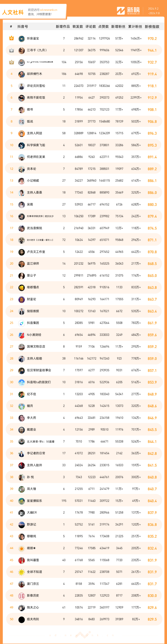Click account name 科学探索飞船
167x644 pixels.
pos(36,145)
